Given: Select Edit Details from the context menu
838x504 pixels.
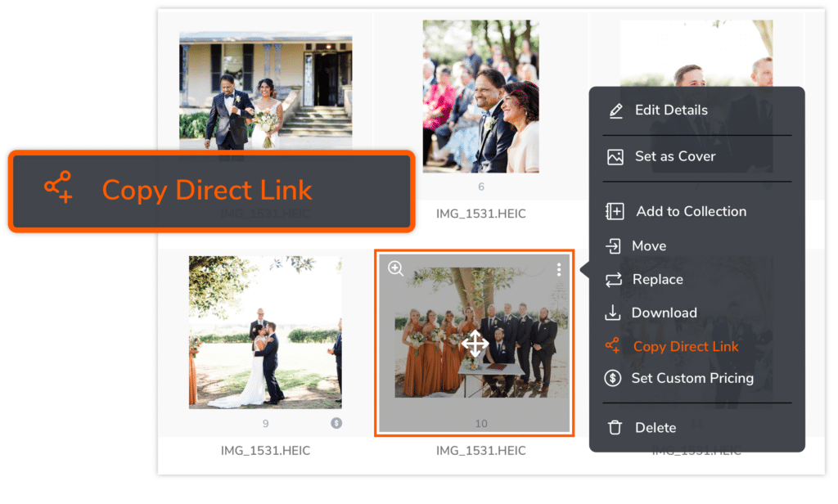Looking at the screenshot, I should [x=671, y=110].
